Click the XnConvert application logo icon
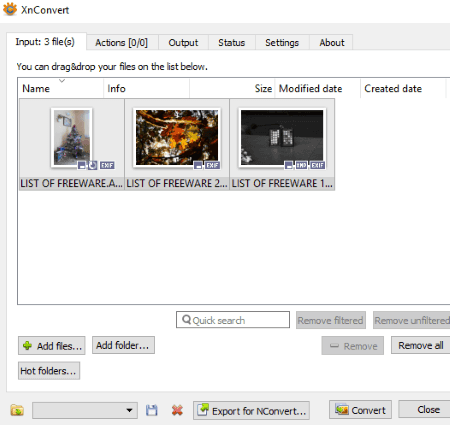Screen dimensions: 450x425 (x=10, y=9)
